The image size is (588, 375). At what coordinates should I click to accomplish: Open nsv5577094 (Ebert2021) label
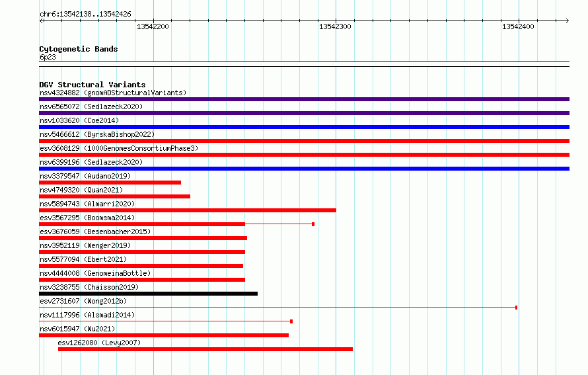83,259
